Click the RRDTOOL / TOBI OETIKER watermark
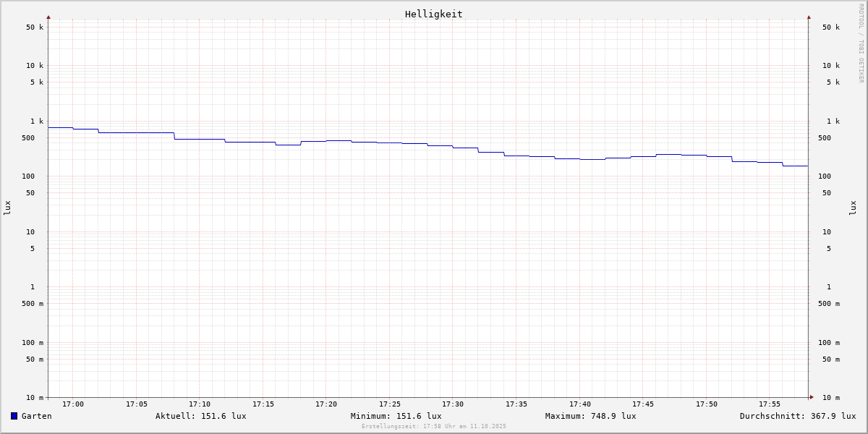 pos(861,43)
